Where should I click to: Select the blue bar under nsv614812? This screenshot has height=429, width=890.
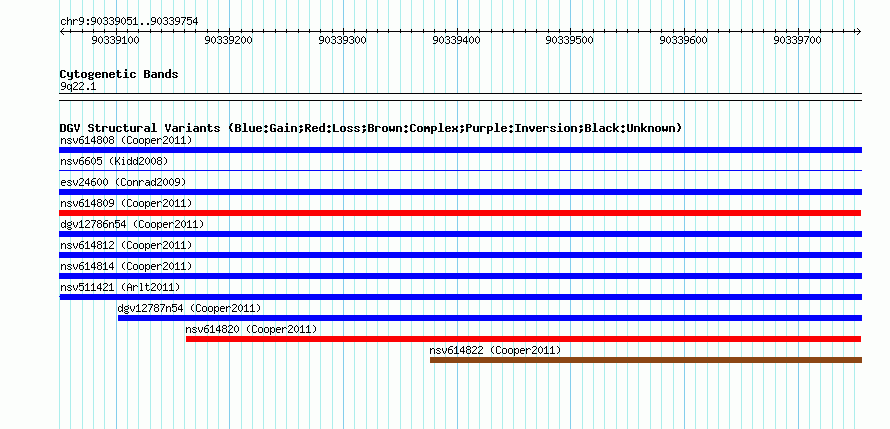460,255
